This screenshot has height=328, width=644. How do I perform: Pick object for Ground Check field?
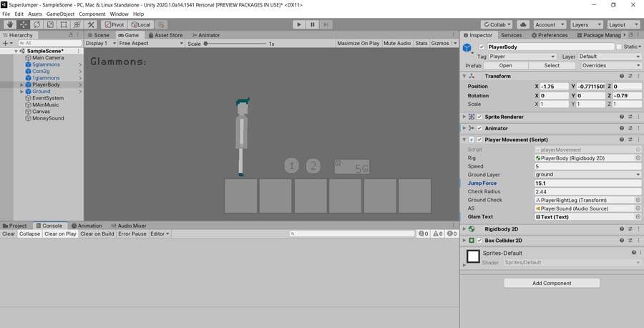[x=638, y=200]
